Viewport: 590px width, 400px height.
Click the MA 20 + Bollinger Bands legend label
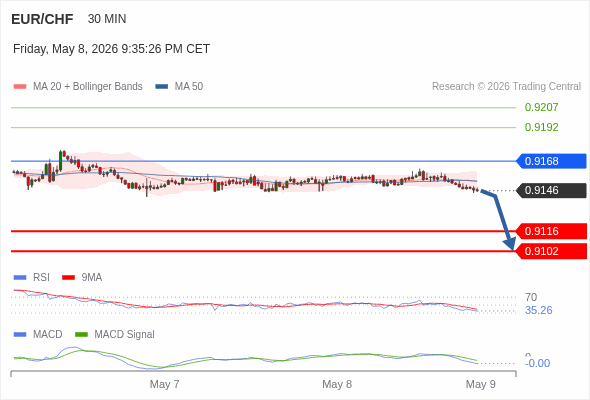click(88, 87)
